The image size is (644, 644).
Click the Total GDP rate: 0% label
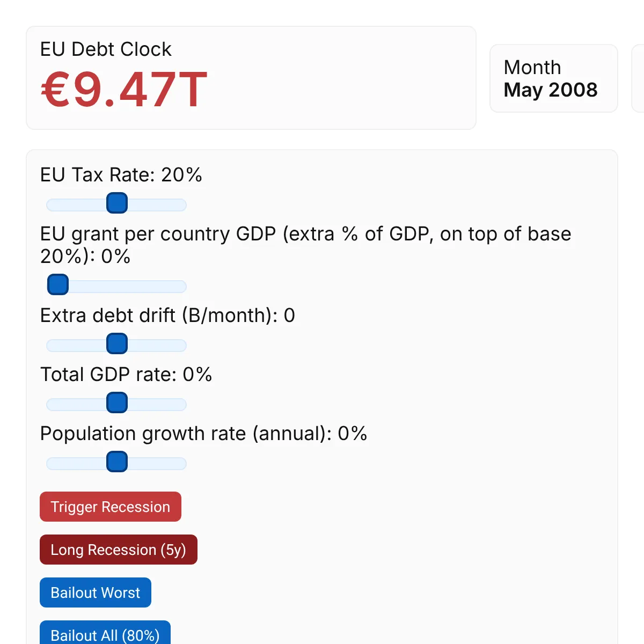pyautogui.click(x=126, y=375)
